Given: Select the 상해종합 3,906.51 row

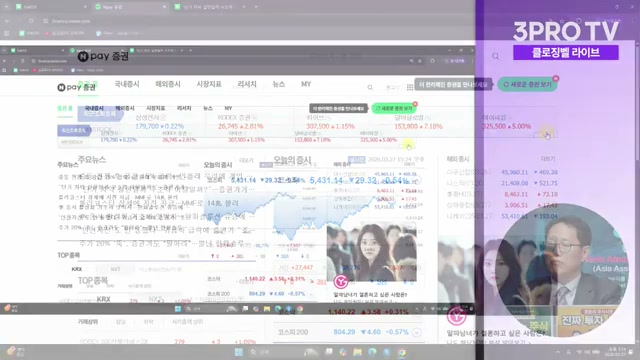Looking at the screenshot, I should 502,205.
